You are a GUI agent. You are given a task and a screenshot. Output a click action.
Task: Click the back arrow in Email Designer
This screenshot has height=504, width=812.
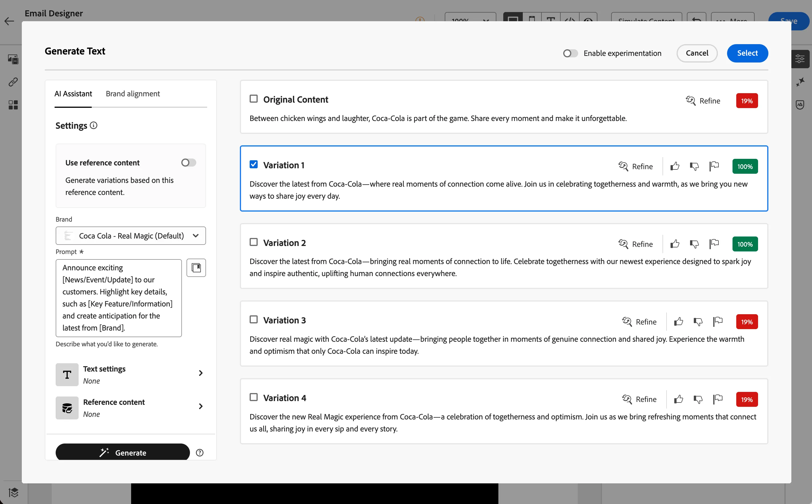click(9, 21)
